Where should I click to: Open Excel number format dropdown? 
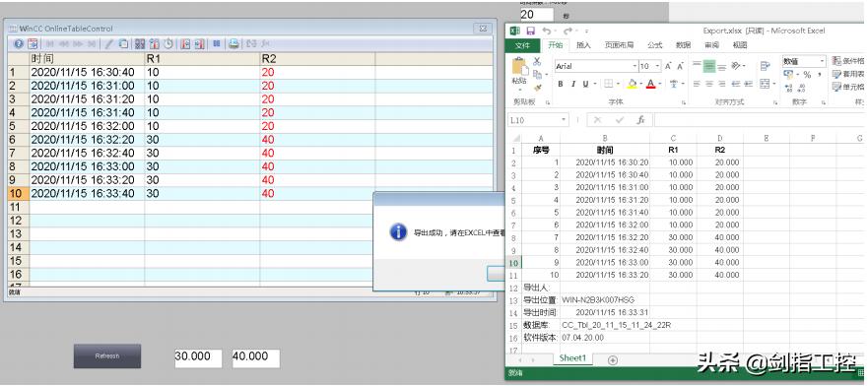tap(822, 61)
